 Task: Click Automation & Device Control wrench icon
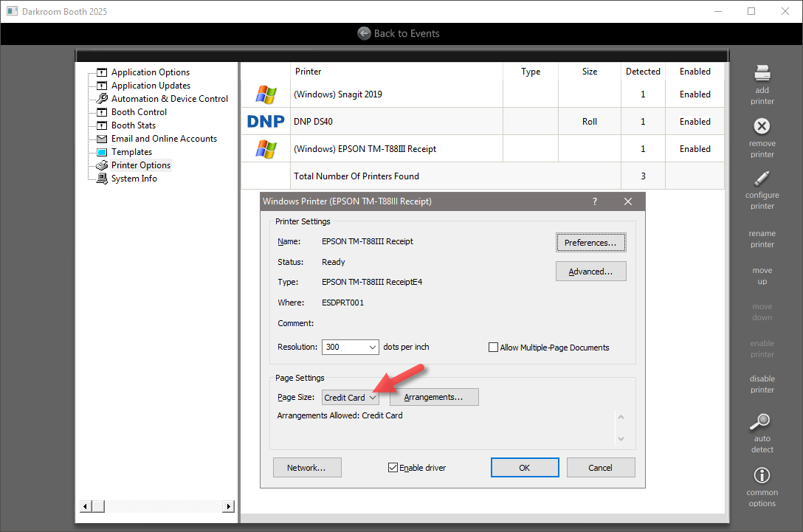coord(102,98)
